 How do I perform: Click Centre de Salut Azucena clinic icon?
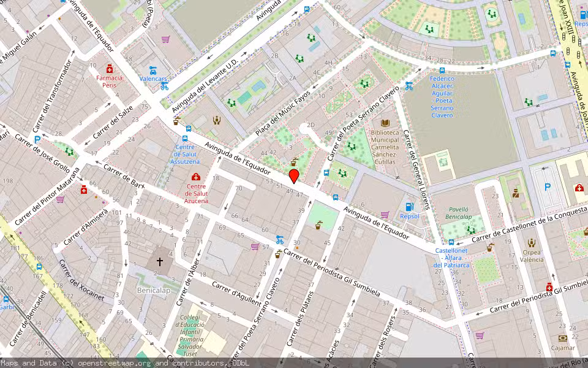pos(196,177)
